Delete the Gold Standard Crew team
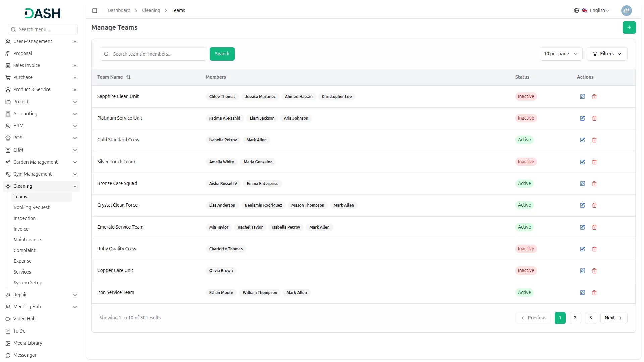 [x=594, y=140]
